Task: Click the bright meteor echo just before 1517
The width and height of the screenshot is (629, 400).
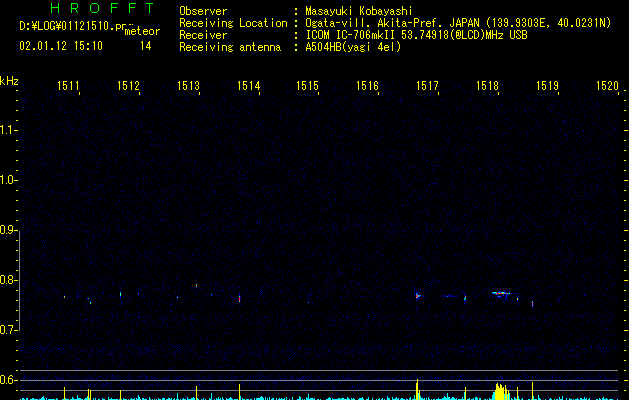Action: (x=418, y=296)
